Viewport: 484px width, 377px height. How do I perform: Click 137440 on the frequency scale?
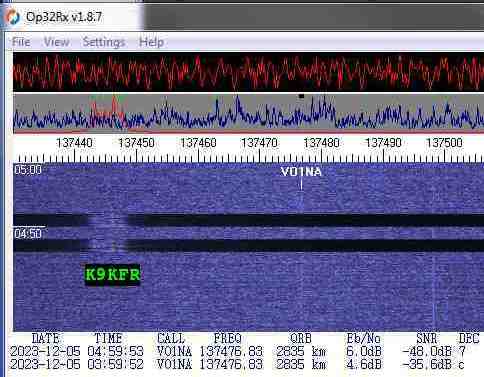coord(74,143)
